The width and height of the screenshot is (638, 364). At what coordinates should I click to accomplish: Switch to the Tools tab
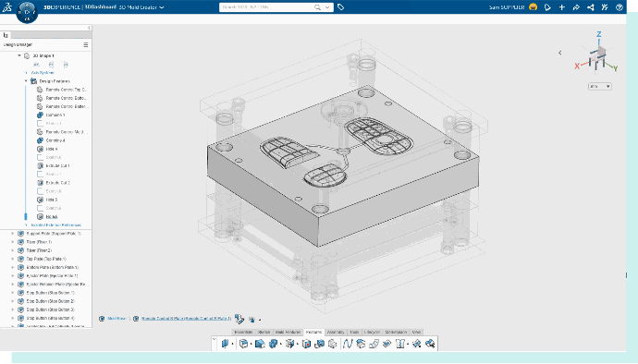point(354,333)
